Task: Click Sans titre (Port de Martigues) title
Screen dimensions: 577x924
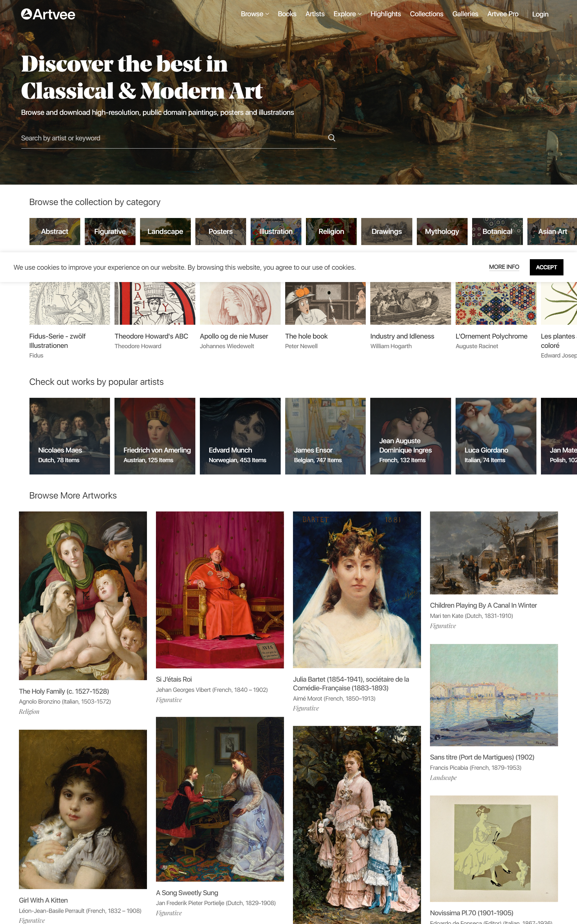Action: click(482, 757)
